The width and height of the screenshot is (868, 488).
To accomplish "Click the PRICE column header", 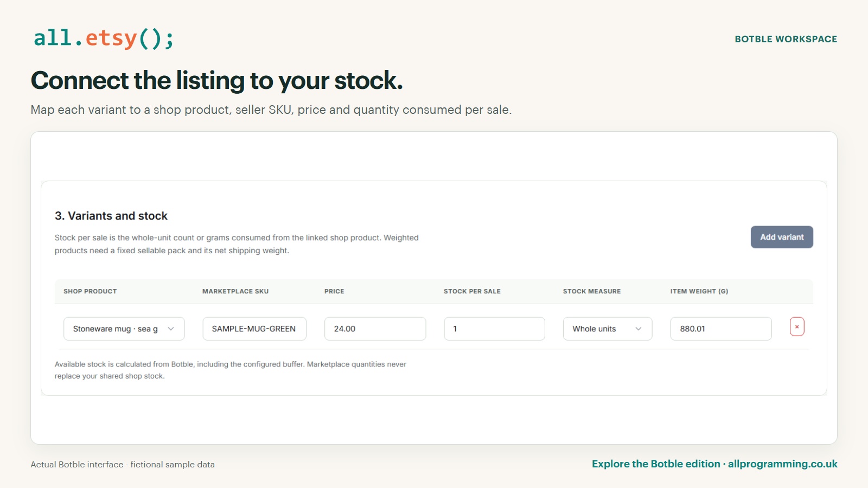I will (x=334, y=291).
